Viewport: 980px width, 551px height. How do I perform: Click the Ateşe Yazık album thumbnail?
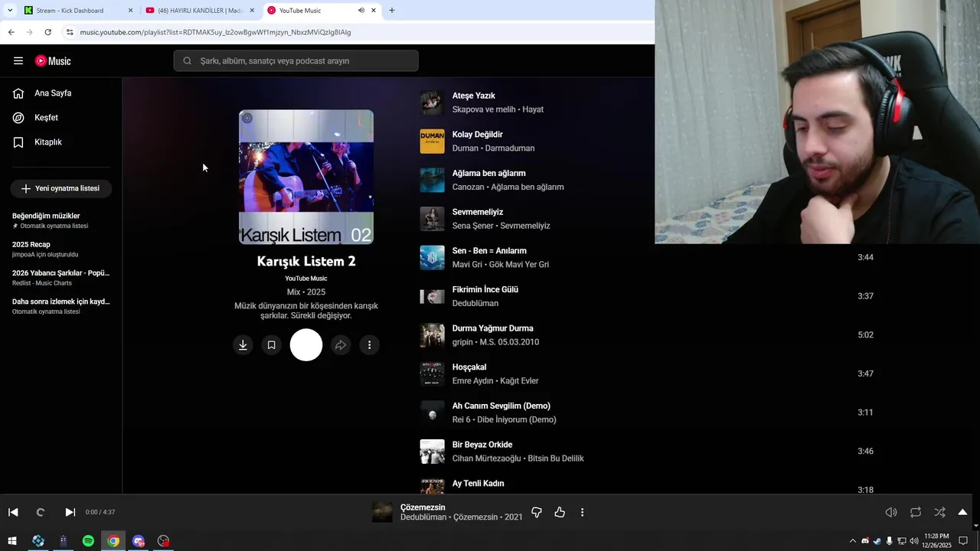click(x=432, y=103)
